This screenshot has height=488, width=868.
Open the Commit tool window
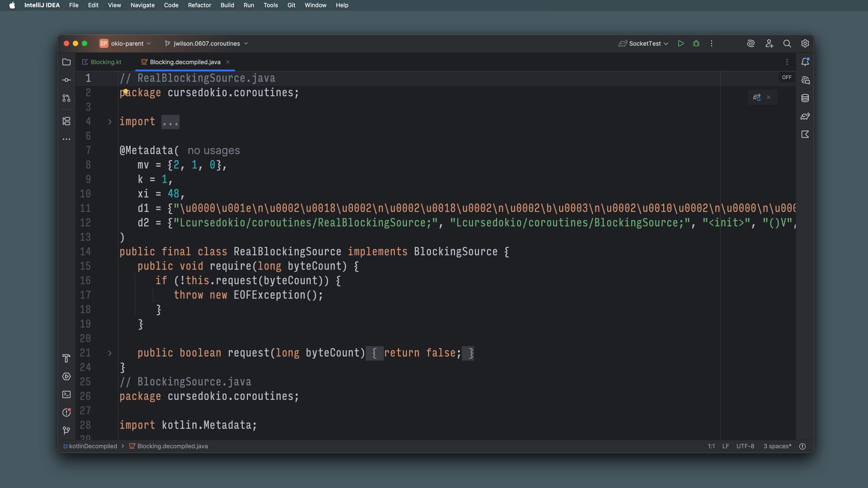pyautogui.click(x=66, y=80)
